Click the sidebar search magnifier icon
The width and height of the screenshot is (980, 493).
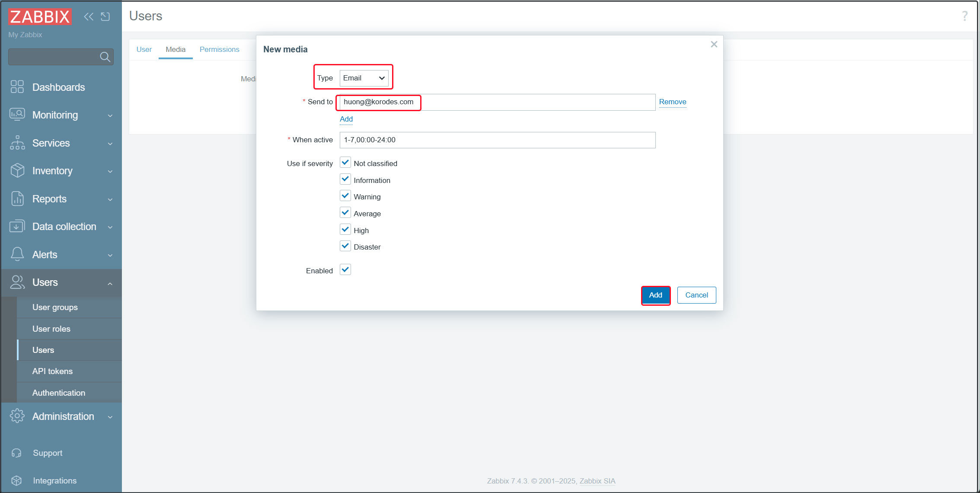(105, 57)
